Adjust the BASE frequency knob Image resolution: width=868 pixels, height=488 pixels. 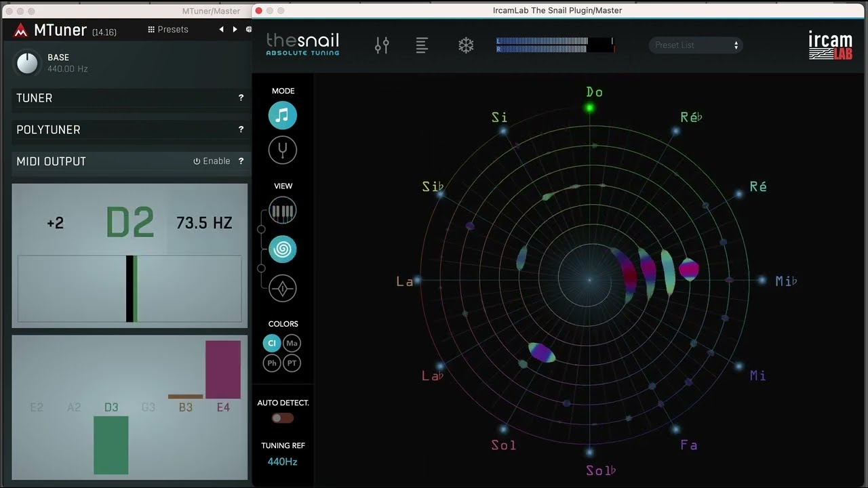(27, 64)
